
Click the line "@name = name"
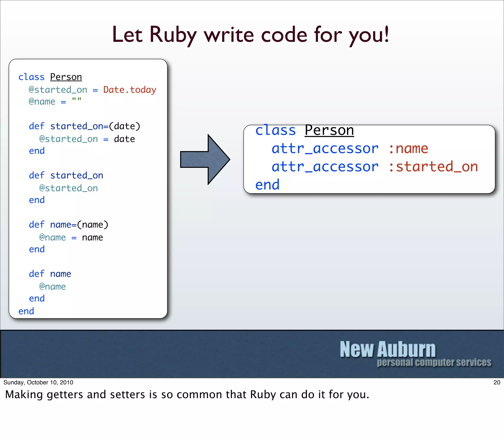[71, 237]
